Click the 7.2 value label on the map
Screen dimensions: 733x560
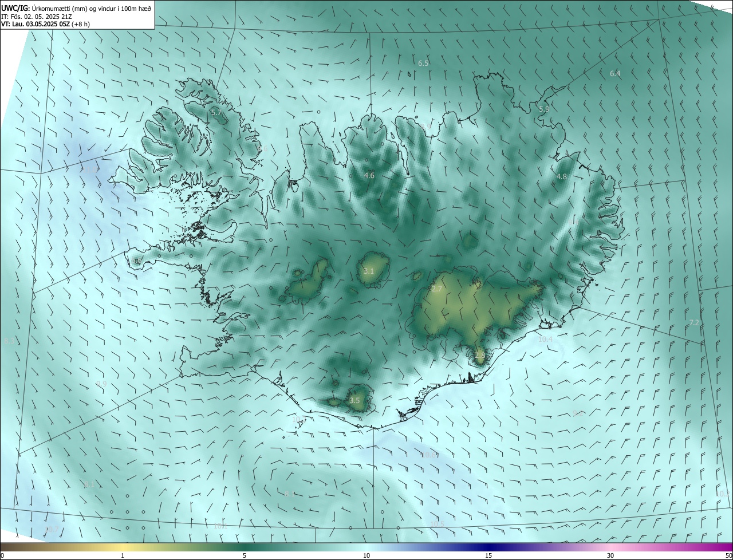click(x=694, y=322)
